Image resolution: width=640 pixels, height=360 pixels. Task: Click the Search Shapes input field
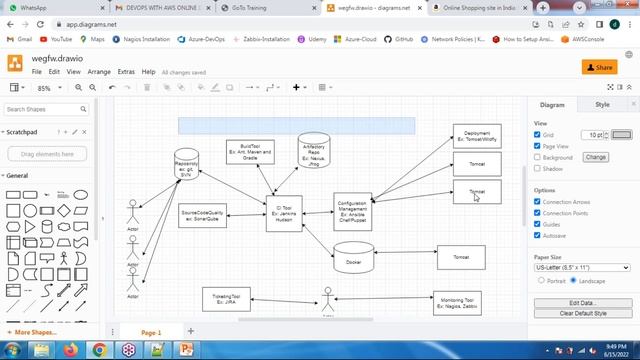tap(46, 109)
